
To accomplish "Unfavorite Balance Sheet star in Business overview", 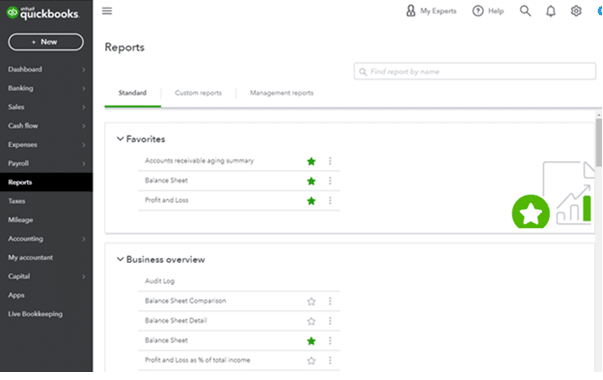I will pyautogui.click(x=311, y=340).
